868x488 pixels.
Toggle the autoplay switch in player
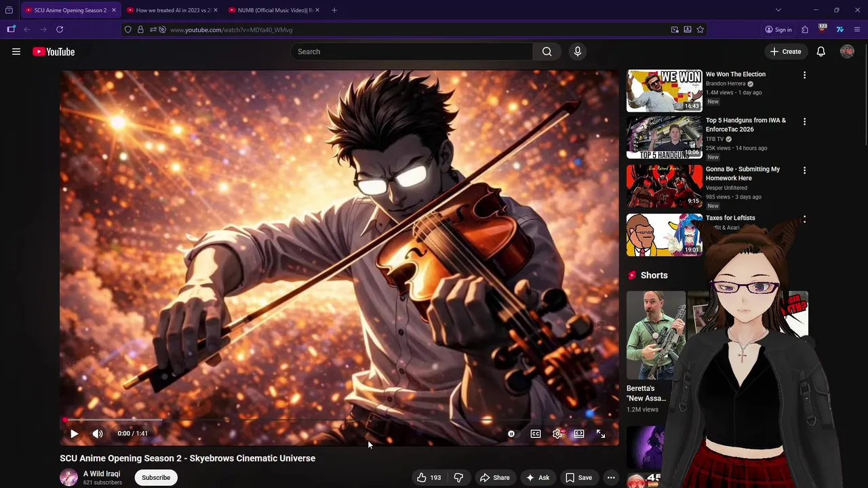511,434
